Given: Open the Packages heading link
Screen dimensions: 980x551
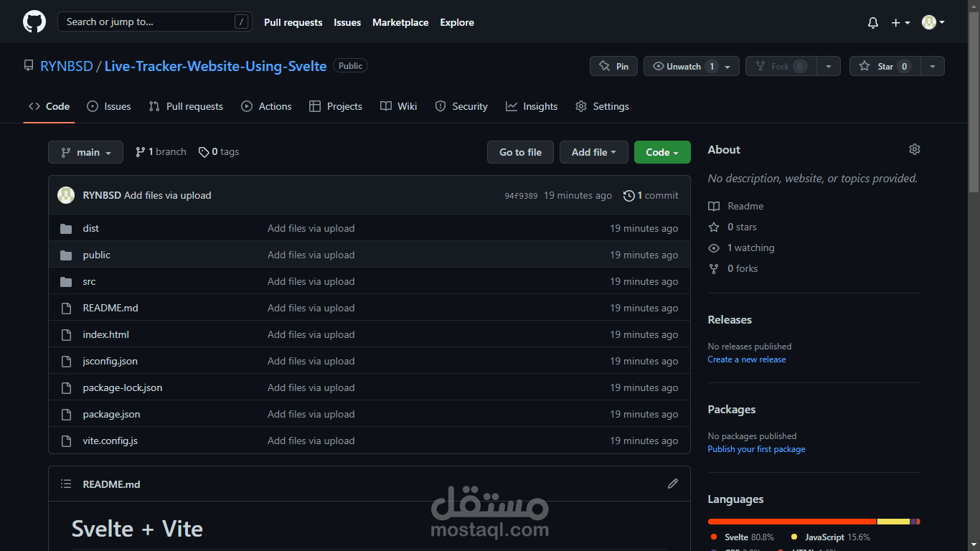Looking at the screenshot, I should pyautogui.click(x=732, y=409).
